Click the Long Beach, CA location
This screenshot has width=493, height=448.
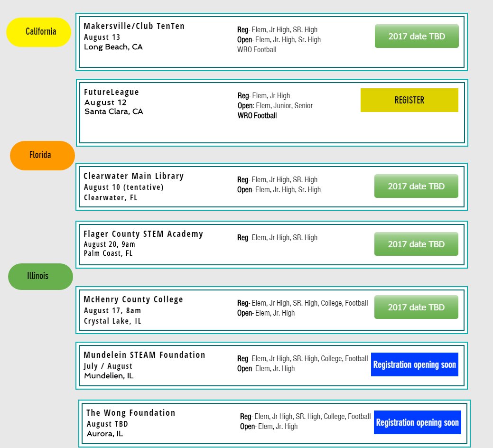pyautogui.click(x=113, y=47)
